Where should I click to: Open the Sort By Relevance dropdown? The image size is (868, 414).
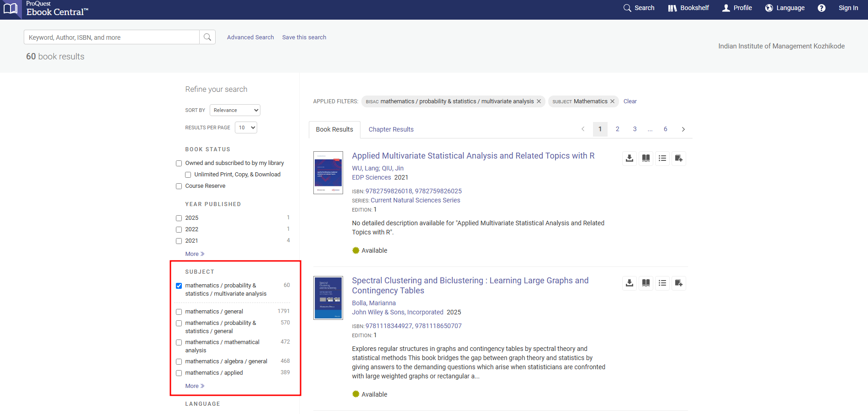(235, 110)
